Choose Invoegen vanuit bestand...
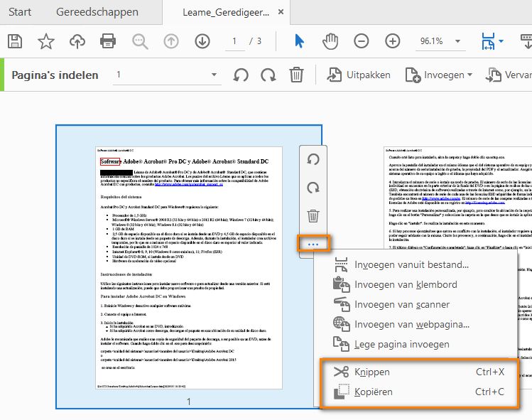532x420 pixels. point(416,264)
